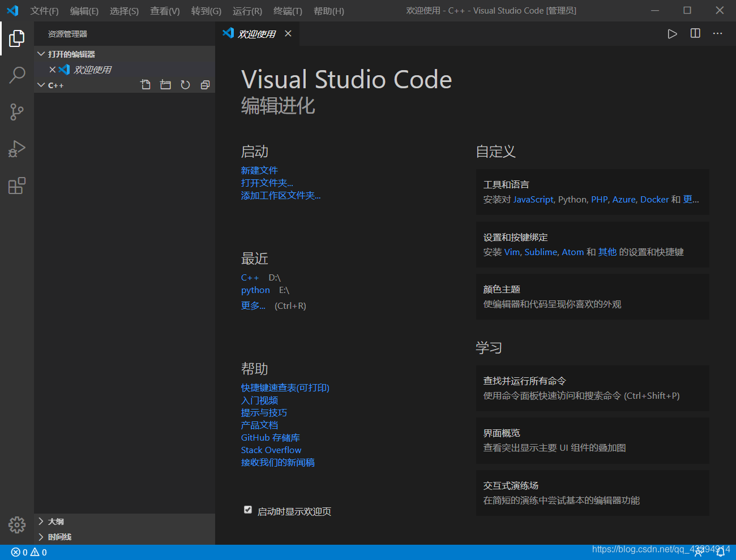Click the 添加工作区文件夹... link
The height and width of the screenshot is (560, 736).
(281, 195)
